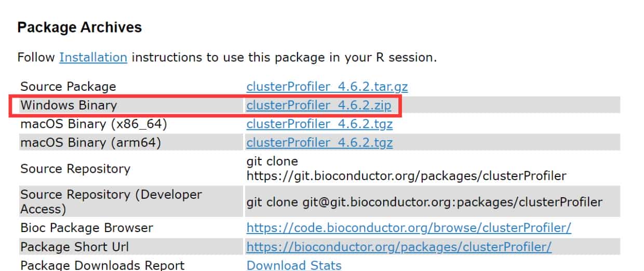Viewport: 644px width, 271px height.
Task: Open the code.bioconductor.org browse link
Action: (409, 228)
